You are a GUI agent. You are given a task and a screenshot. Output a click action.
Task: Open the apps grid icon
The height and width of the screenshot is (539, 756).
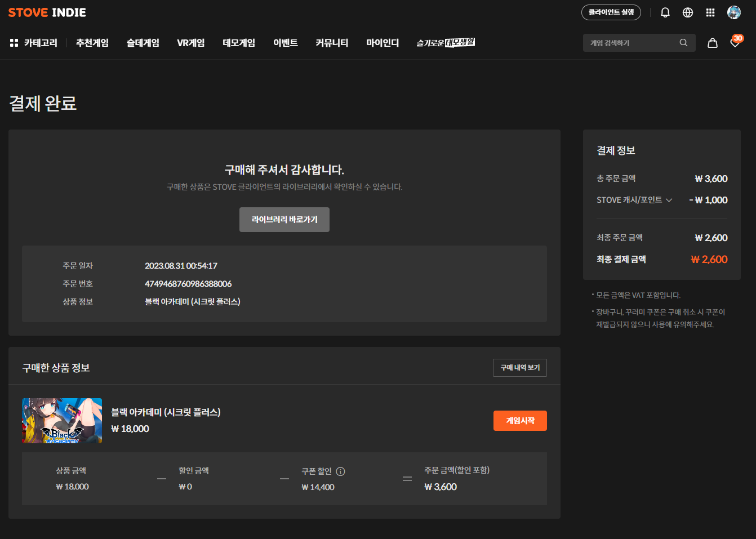(x=710, y=12)
